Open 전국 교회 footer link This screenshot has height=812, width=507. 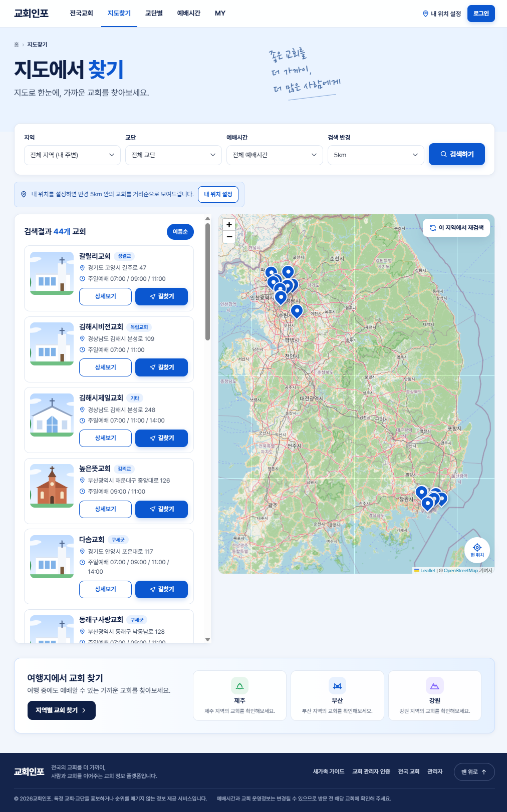point(409,771)
